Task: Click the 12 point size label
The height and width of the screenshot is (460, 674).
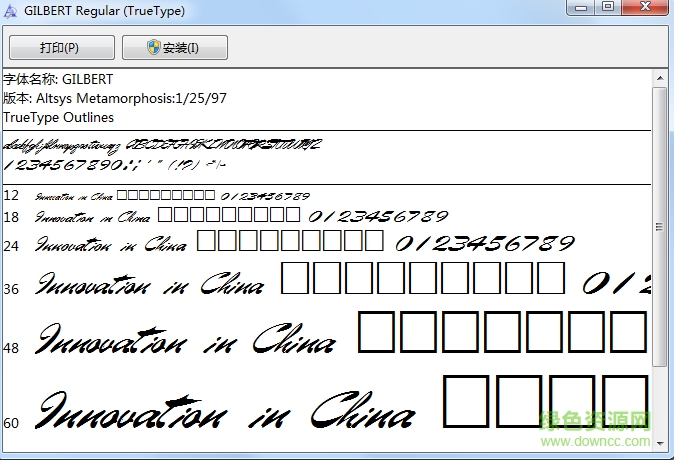Action: pos(11,196)
